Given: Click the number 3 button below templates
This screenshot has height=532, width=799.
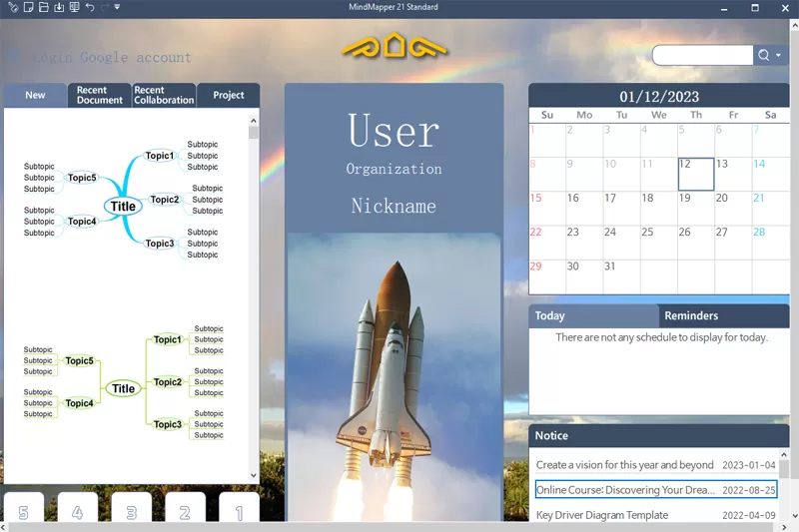Looking at the screenshot, I should 132,508.
